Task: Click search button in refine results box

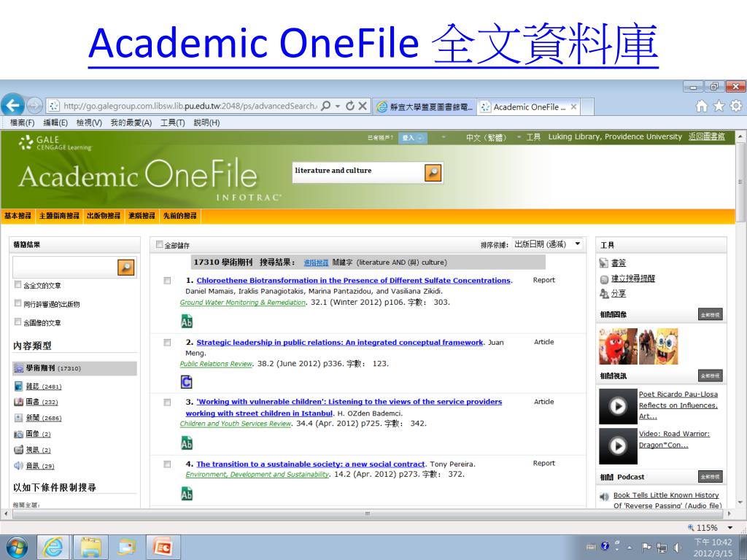Action: 126,267
